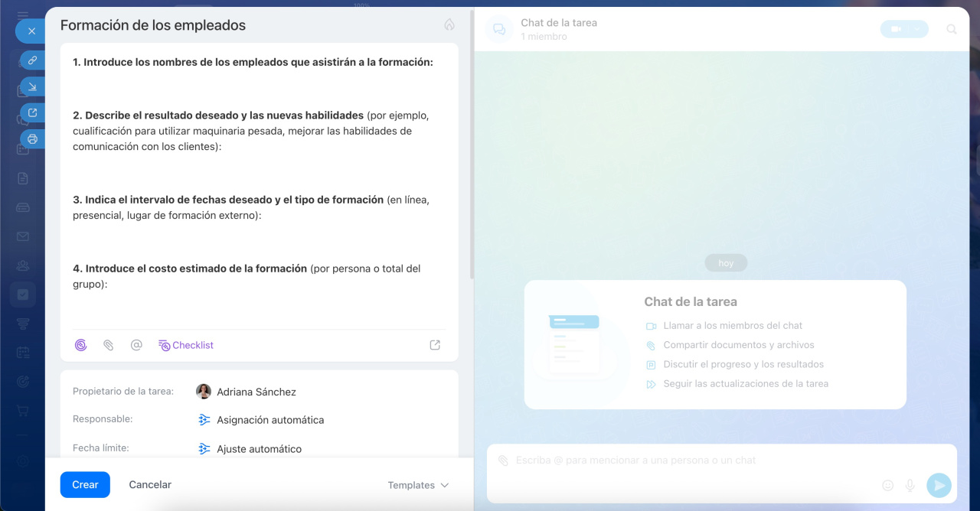Insert a mention with the @ icon

(136, 345)
